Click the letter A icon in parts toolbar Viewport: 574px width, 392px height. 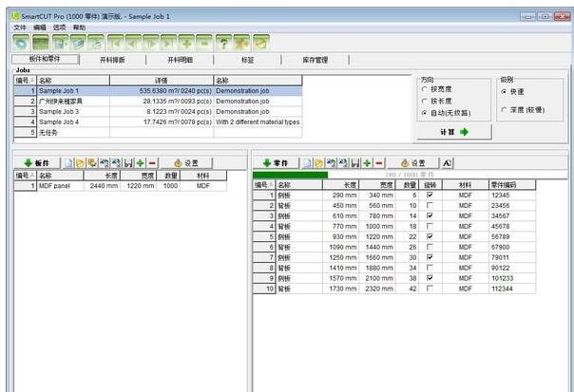(x=447, y=163)
